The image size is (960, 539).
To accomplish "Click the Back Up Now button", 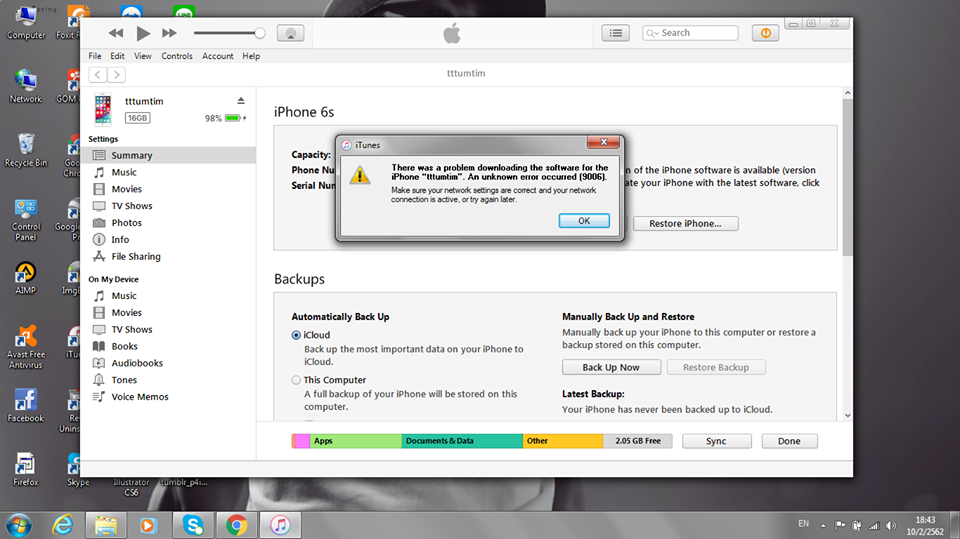I will pos(611,367).
